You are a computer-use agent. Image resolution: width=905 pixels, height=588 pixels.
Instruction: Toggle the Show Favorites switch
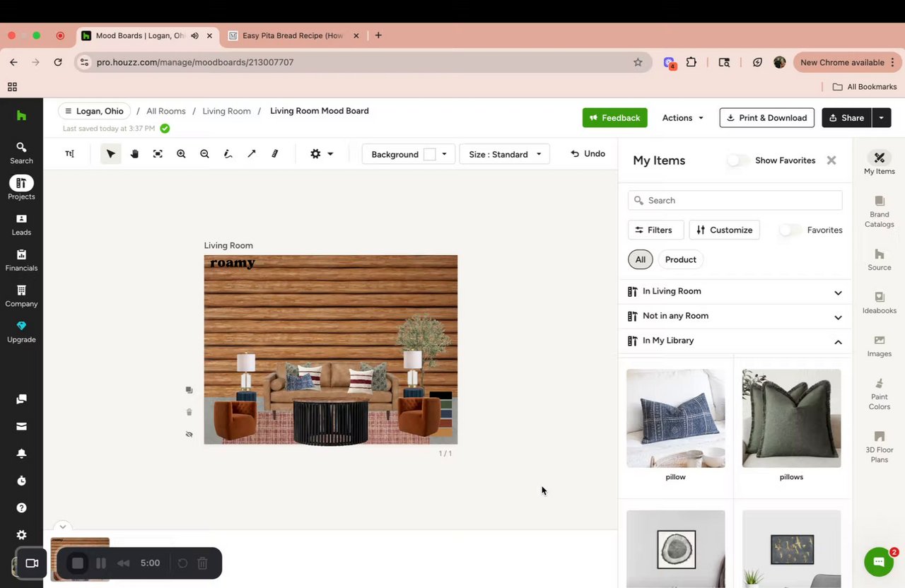(x=738, y=160)
